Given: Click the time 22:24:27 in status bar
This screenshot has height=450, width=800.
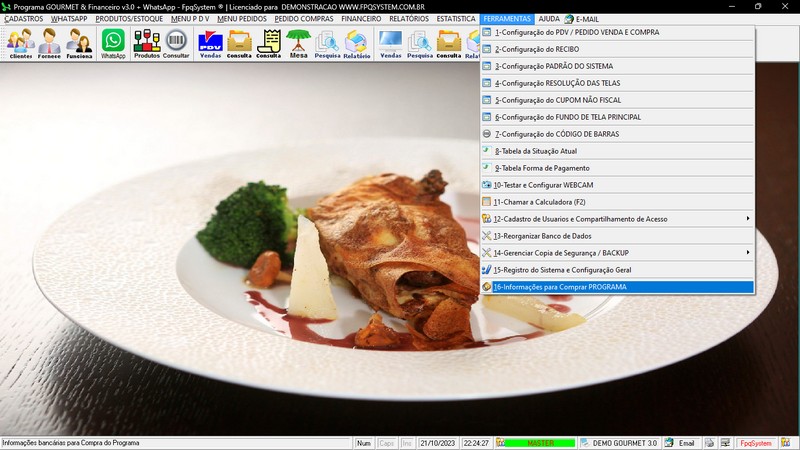Looking at the screenshot, I should click(x=476, y=443).
